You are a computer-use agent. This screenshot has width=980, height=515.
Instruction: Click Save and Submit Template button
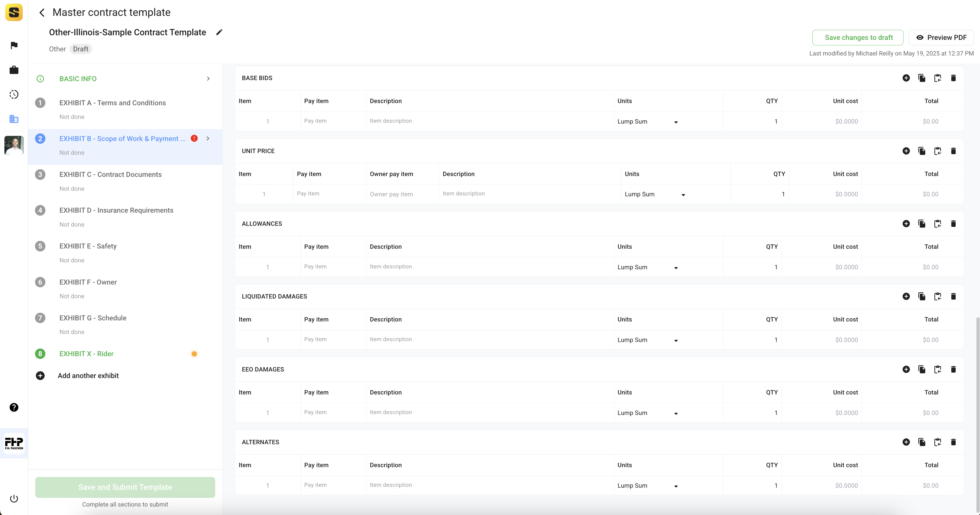click(125, 487)
